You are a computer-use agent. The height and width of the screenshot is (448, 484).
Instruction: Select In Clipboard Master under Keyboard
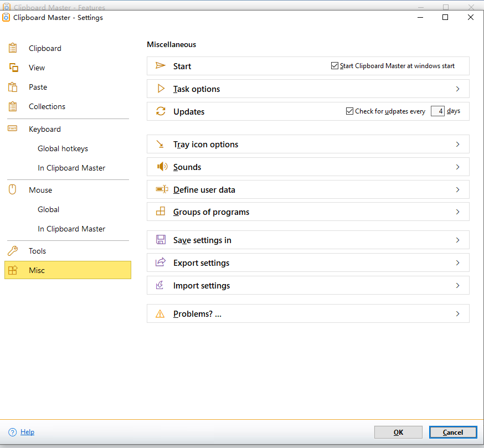(71, 168)
